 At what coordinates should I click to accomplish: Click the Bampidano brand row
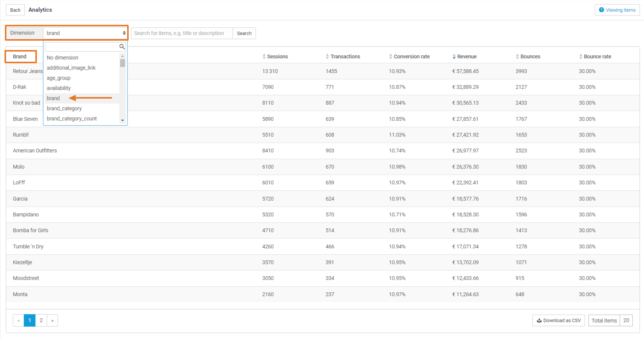click(x=323, y=214)
